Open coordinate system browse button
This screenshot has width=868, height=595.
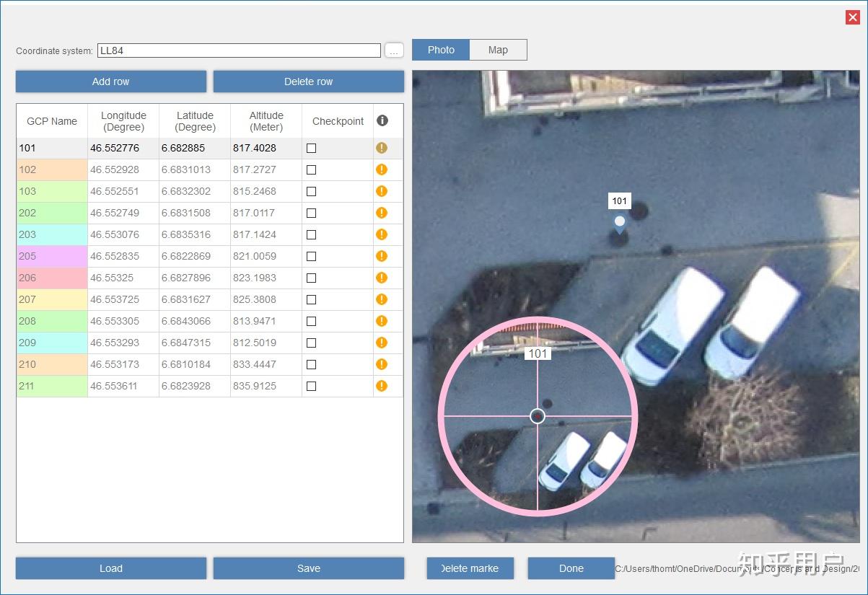394,50
